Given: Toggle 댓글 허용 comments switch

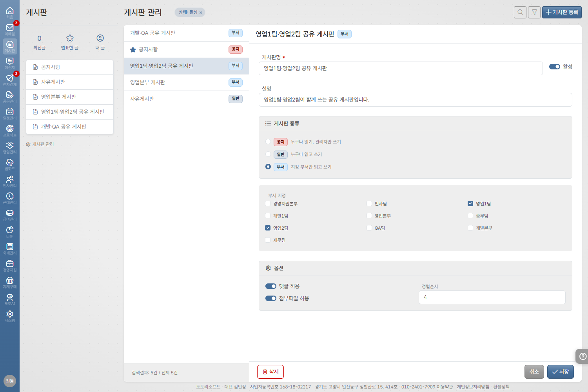Looking at the screenshot, I should click(271, 286).
